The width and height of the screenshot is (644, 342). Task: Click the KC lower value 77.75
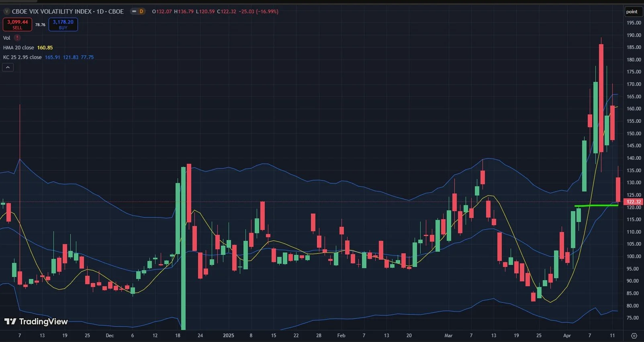point(87,57)
